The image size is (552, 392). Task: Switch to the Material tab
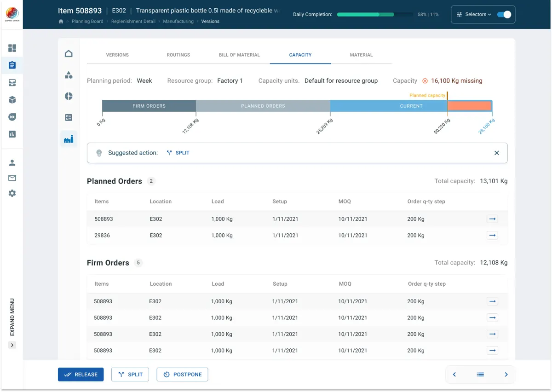point(361,55)
